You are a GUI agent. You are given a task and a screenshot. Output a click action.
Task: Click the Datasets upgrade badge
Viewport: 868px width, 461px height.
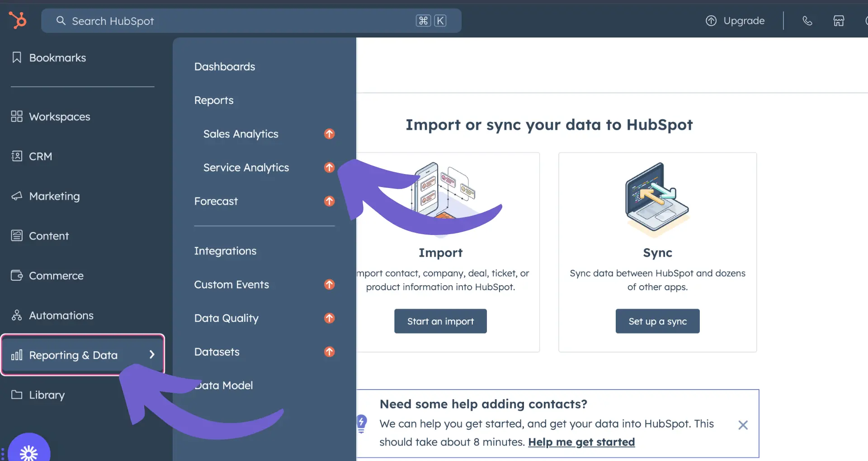pyautogui.click(x=330, y=352)
